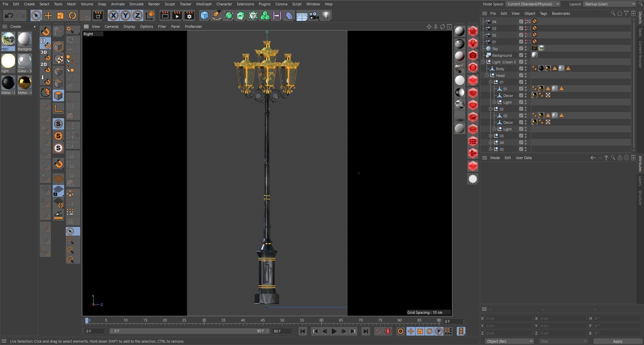Add a Cube primitive object
This screenshot has height=345, width=644.
pyautogui.click(x=204, y=15)
